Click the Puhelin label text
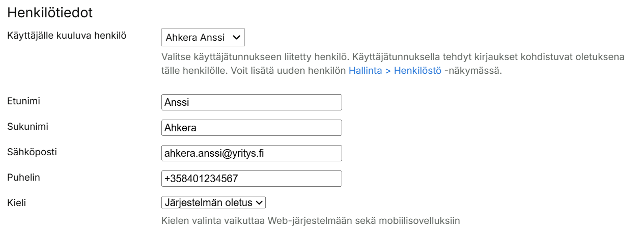Viewport: 644px width, 230px height. click(23, 177)
